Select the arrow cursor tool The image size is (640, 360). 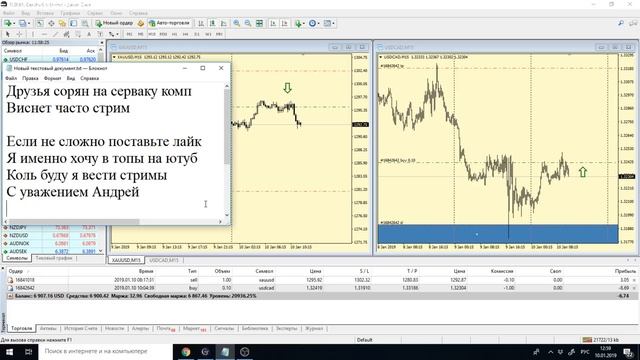click(x=7, y=34)
